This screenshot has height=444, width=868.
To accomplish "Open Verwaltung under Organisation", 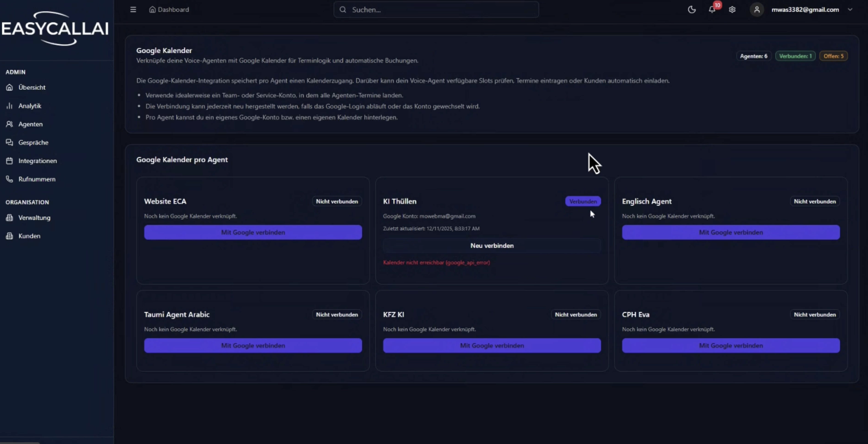I will pos(34,218).
